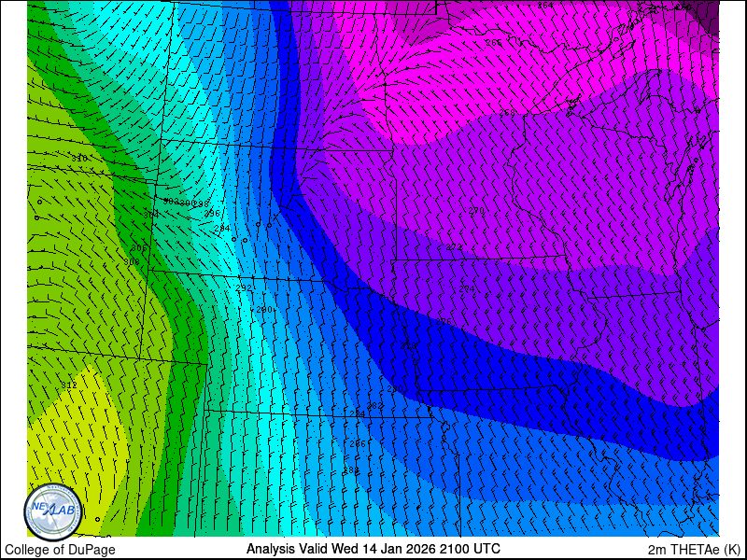Select the 274 contour label
This screenshot has height=560, width=747.
(466, 289)
